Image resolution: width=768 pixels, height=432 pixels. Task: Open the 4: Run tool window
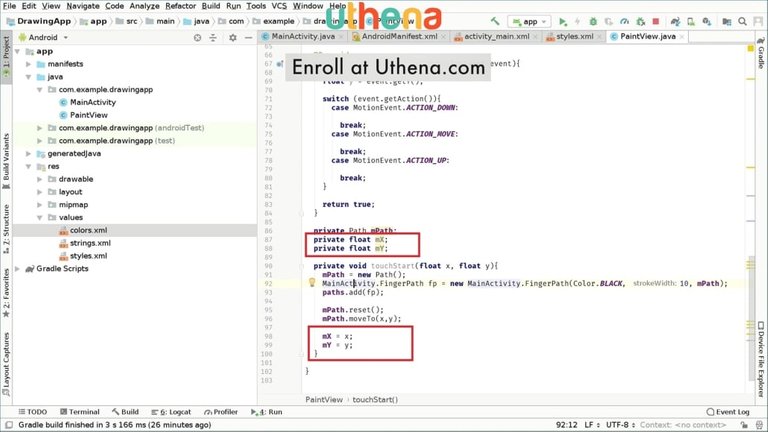pyautogui.click(x=267, y=412)
